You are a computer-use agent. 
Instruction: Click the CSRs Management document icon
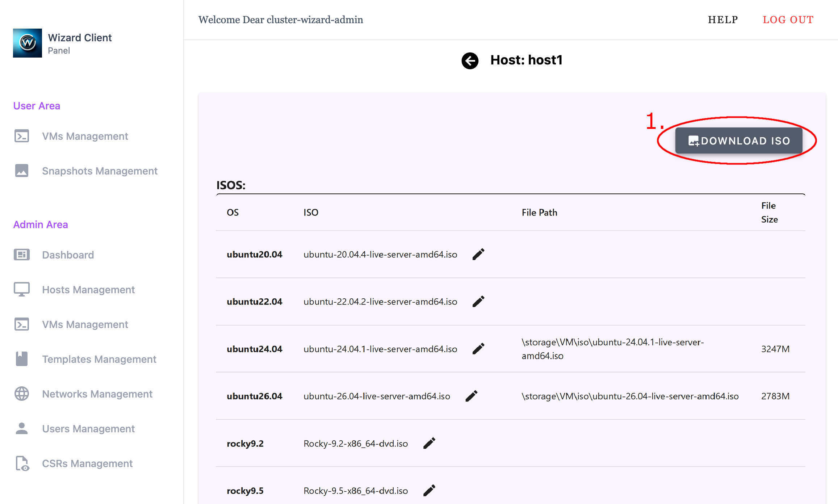[22, 463]
